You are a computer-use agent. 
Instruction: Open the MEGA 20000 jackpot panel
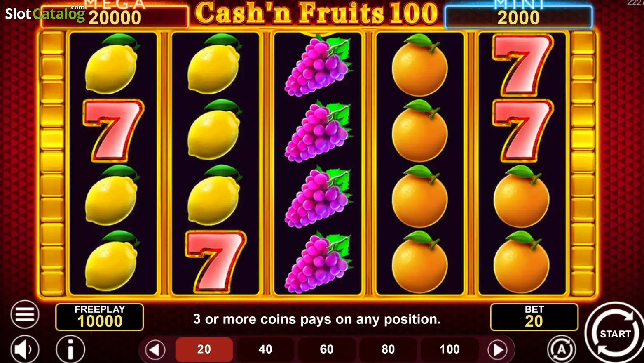(x=115, y=16)
